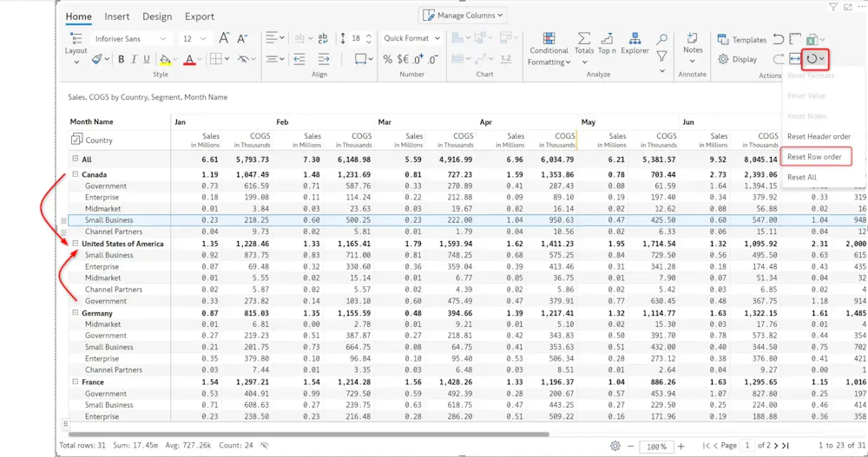Click the hide/show eye-slash icon

click(x=243, y=59)
